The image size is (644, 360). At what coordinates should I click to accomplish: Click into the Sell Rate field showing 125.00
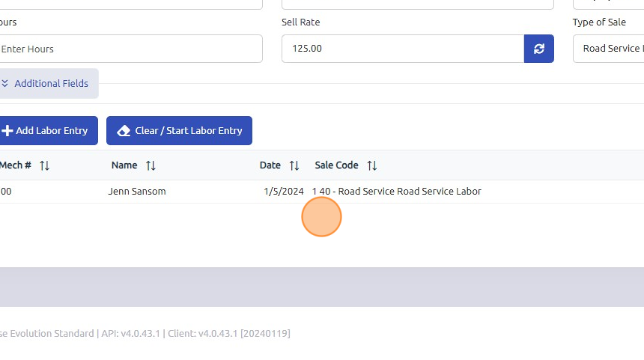click(x=402, y=49)
